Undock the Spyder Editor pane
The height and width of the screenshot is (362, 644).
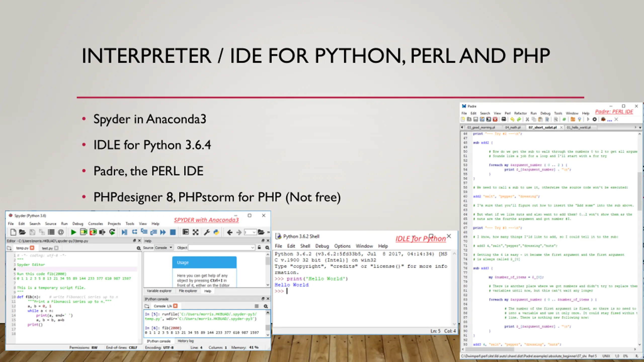(135, 241)
